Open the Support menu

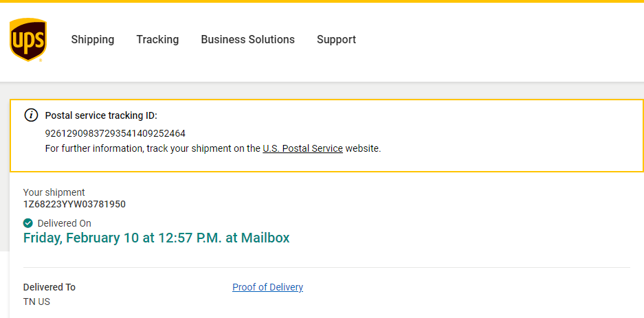336,40
